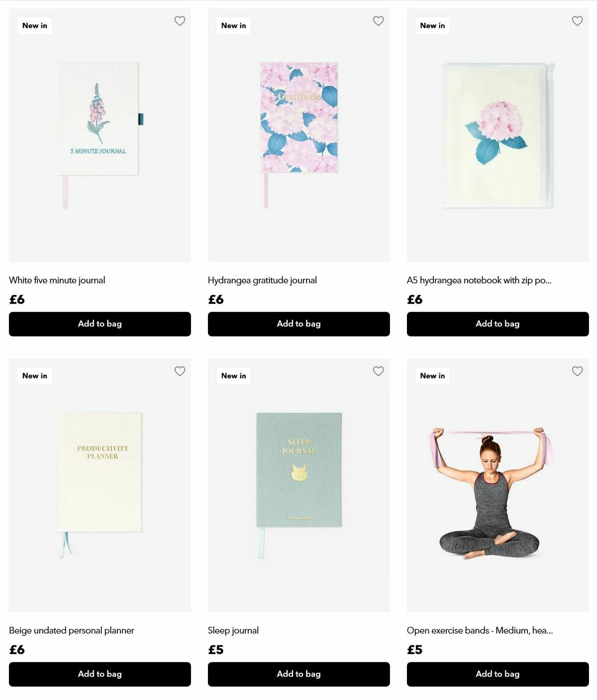This screenshot has height=700, width=597.
Task: Open the White five minute journal image
Action: coord(100,135)
